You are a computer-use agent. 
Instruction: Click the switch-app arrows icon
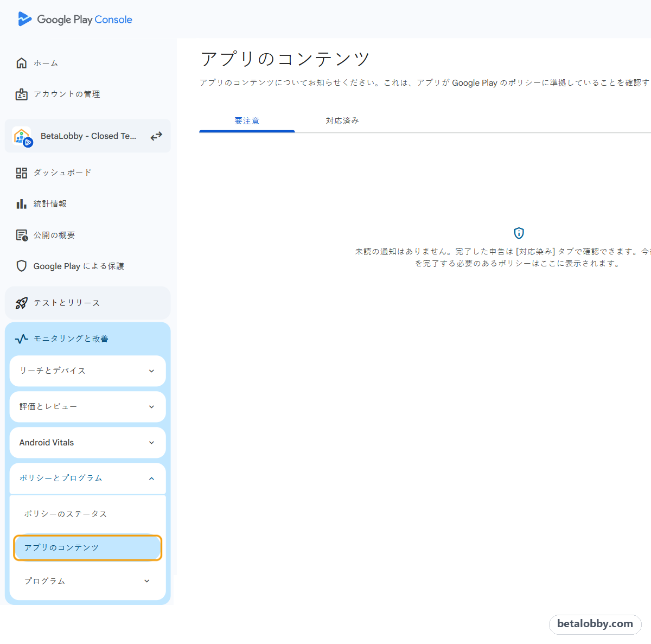click(x=156, y=136)
